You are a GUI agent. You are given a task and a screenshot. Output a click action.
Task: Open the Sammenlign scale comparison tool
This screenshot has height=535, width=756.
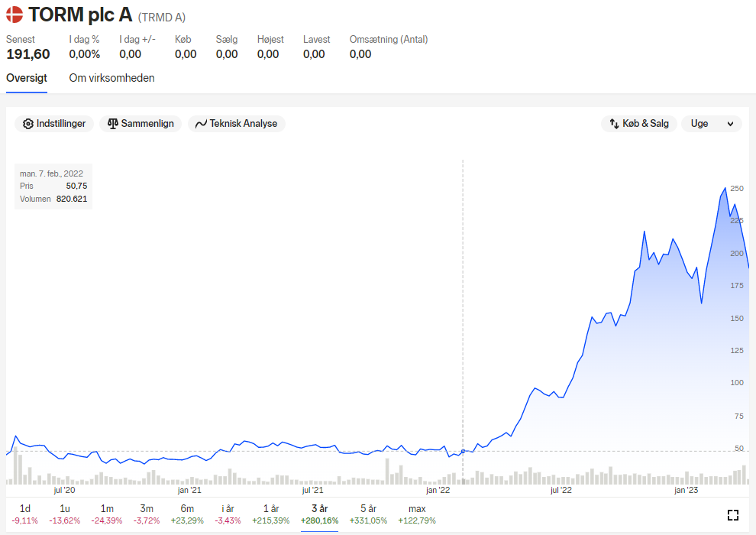click(141, 124)
